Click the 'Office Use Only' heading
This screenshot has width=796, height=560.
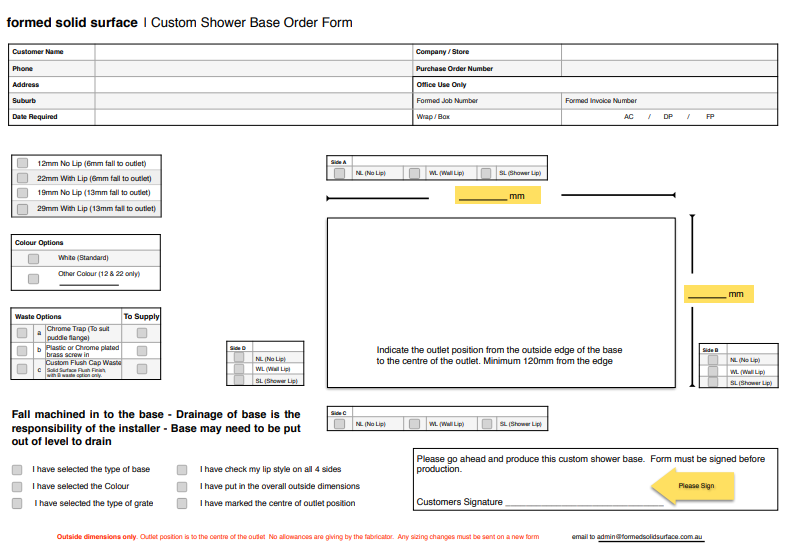[441, 85]
